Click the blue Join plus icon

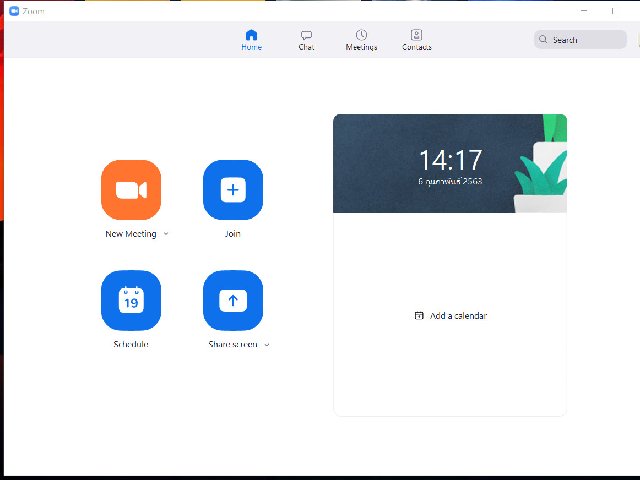[233, 190]
